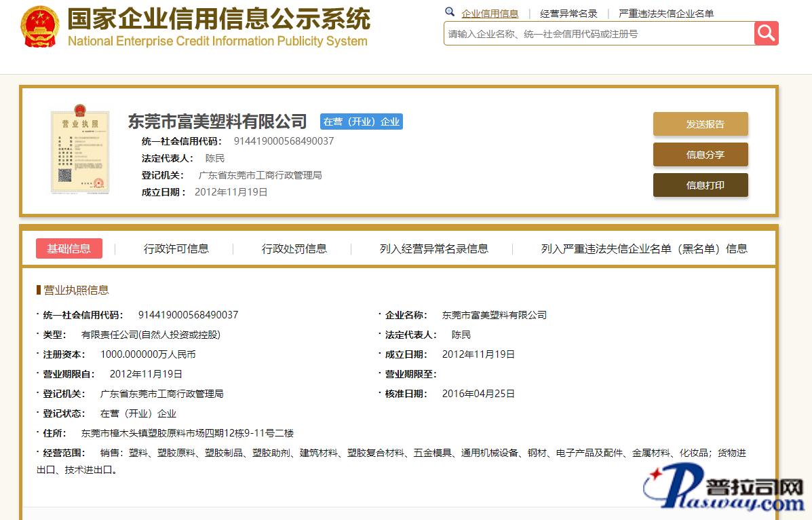Click the 登记机关 value in license info section
Screen dimensions: 812x520
(x=162, y=394)
